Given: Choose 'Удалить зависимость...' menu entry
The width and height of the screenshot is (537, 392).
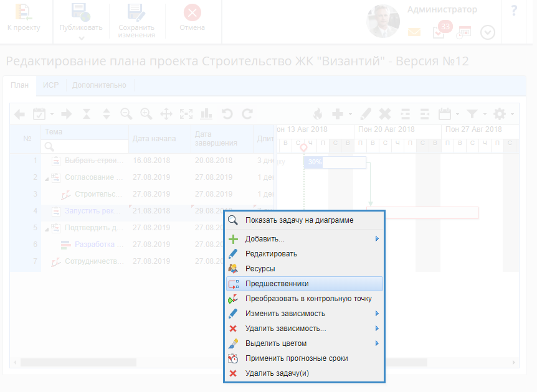Looking at the screenshot, I should (304, 329).
